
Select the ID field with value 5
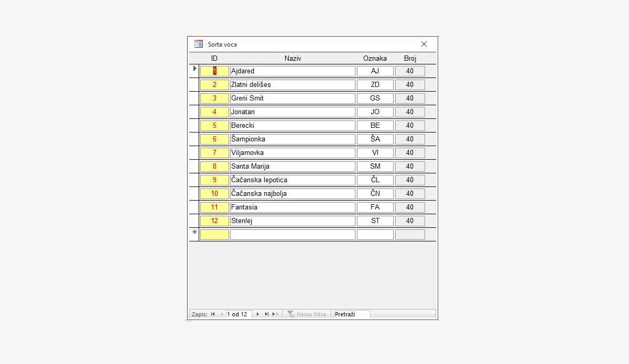tap(214, 125)
